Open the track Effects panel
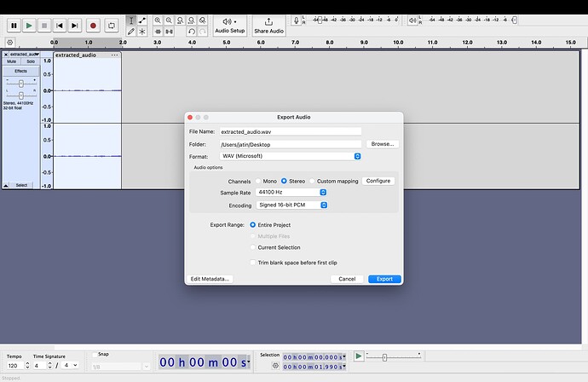This screenshot has height=382, width=588. tap(21, 71)
